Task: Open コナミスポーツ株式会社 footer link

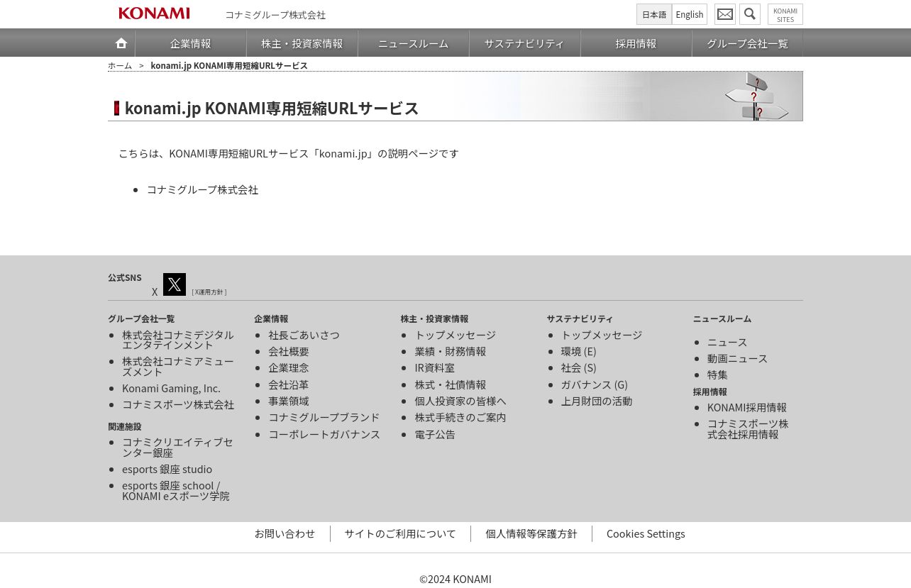Action: pos(178,404)
